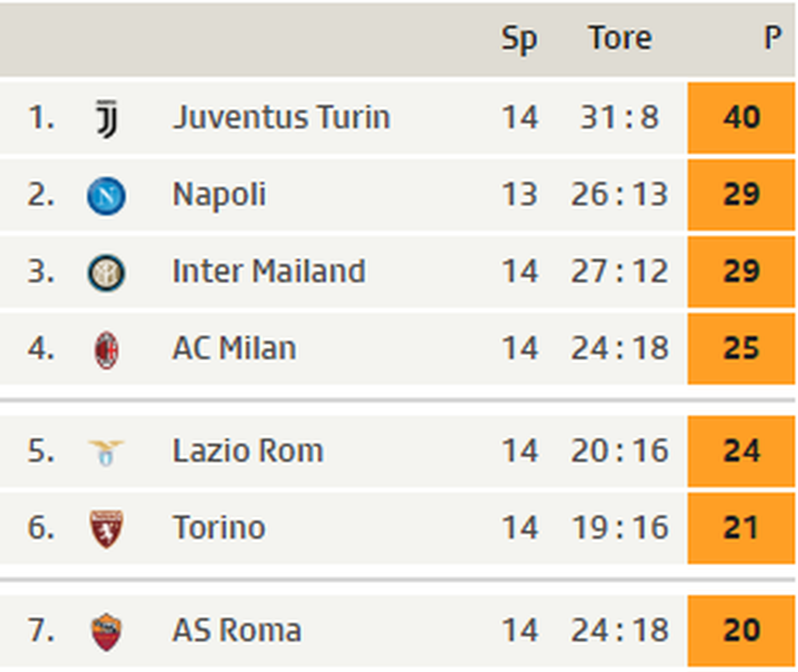798x672 pixels.
Task: Click the AS Roma club badge
Action: click(x=107, y=631)
